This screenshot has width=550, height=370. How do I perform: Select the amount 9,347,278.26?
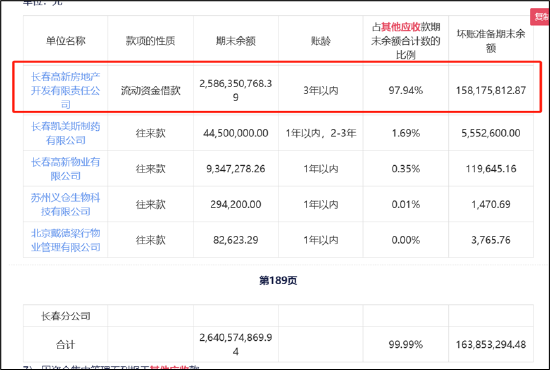click(236, 169)
